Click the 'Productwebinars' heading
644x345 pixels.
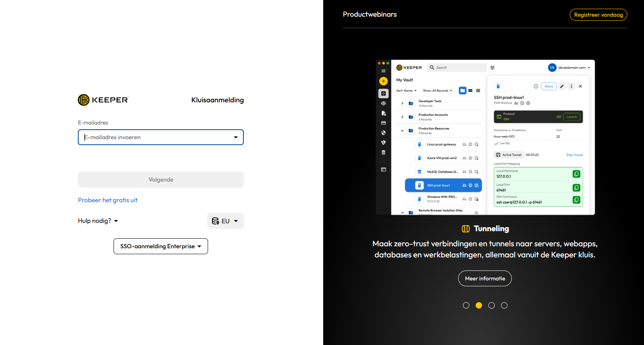pyautogui.click(x=370, y=14)
